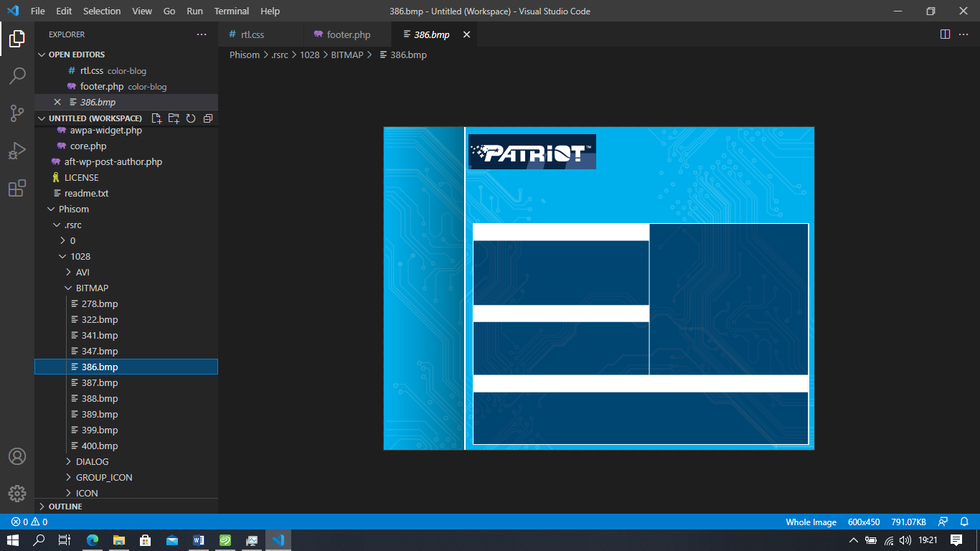Open the Run and Debug view icon
The height and width of the screenshot is (551, 980).
[x=17, y=151]
